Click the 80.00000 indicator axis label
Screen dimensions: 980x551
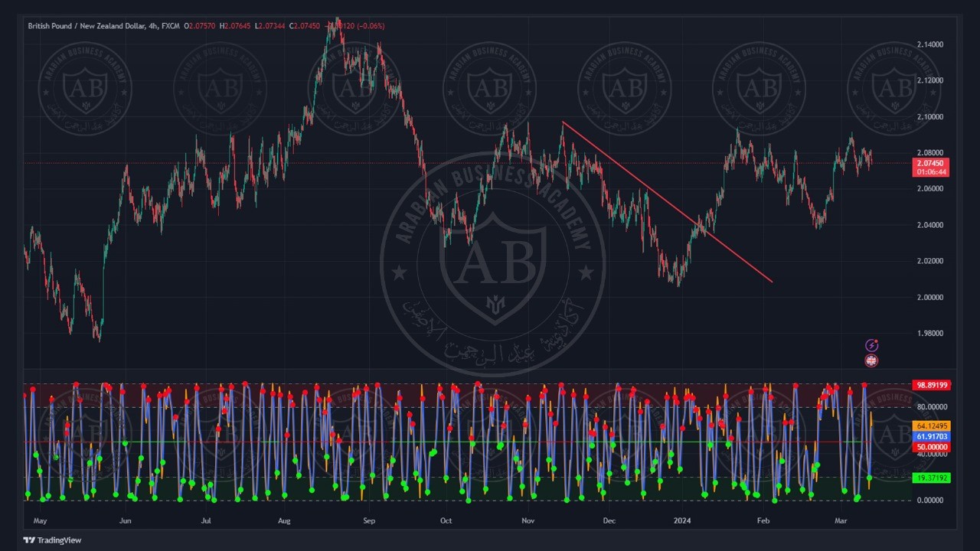click(x=932, y=407)
